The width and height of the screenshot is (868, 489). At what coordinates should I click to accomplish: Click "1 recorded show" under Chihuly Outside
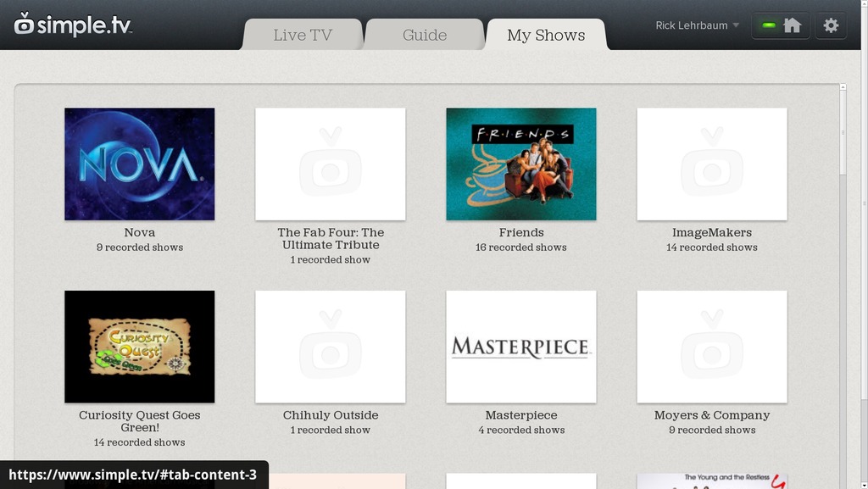331,430
